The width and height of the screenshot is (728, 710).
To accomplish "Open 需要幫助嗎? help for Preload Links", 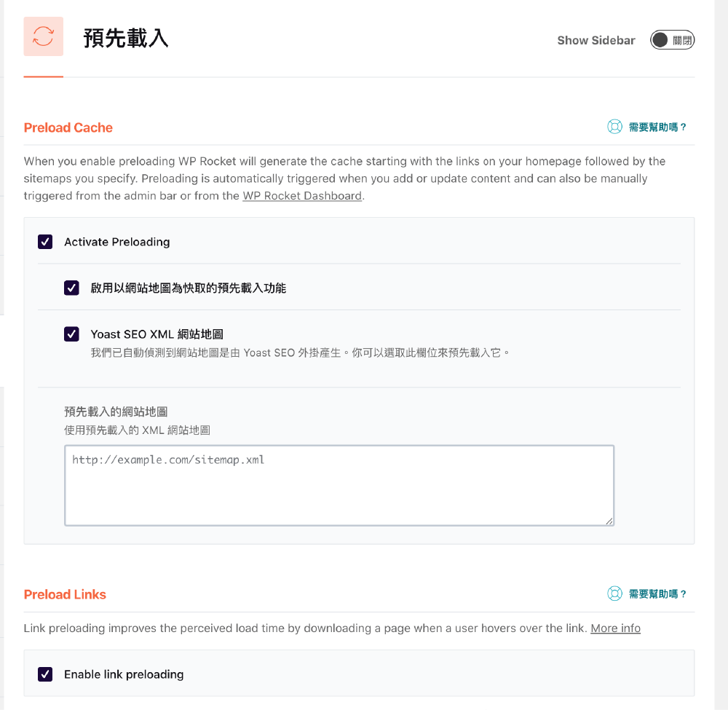I will point(657,593).
